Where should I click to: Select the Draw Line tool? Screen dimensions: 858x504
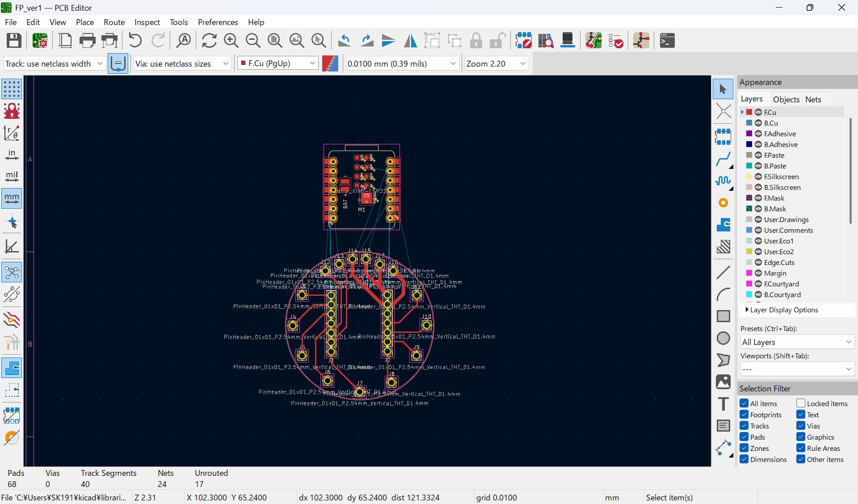tap(723, 272)
